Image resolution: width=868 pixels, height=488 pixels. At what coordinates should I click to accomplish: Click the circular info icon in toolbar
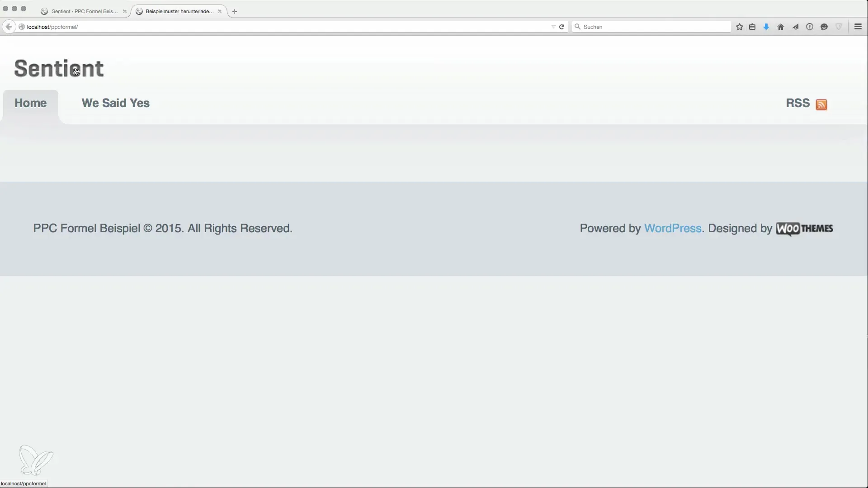coord(810,27)
